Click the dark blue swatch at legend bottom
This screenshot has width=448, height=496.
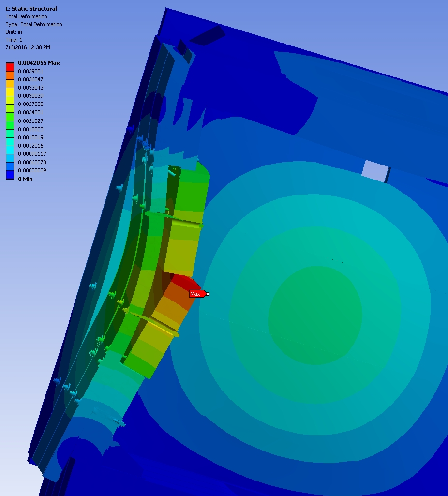click(x=10, y=175)
